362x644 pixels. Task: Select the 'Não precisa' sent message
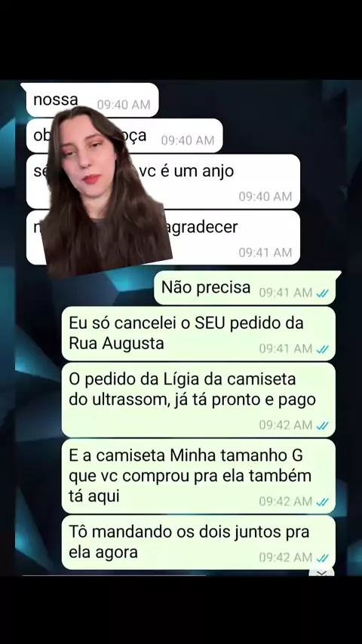pos(247,288)
